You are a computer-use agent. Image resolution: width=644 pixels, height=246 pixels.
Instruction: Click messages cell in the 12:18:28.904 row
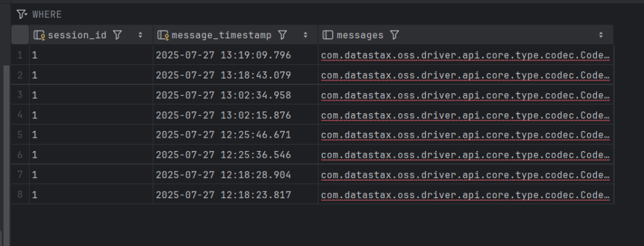pyautogui.click(x=466, y=175)
